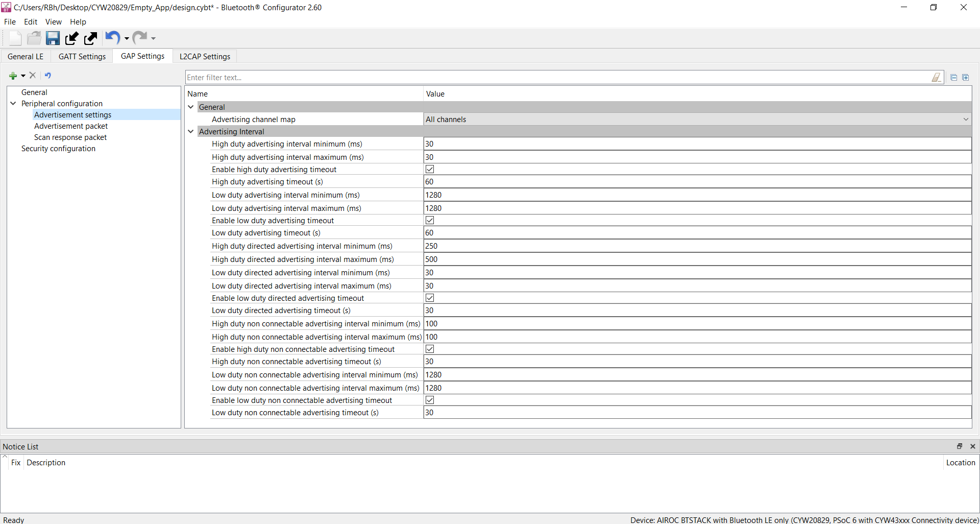This screenshot has width=980, height=524.
Task: Click the Export configuration icon
Action: pyautogui.click(x=90, y=38)
